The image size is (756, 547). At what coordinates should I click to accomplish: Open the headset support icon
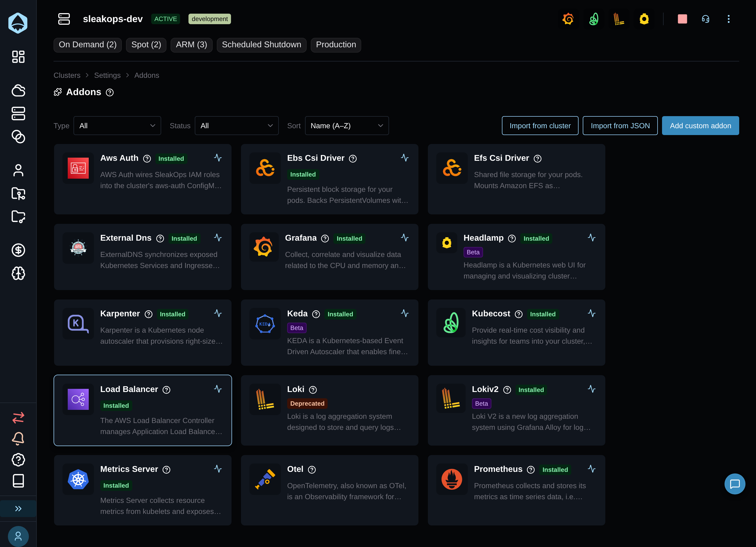point(706,19)
